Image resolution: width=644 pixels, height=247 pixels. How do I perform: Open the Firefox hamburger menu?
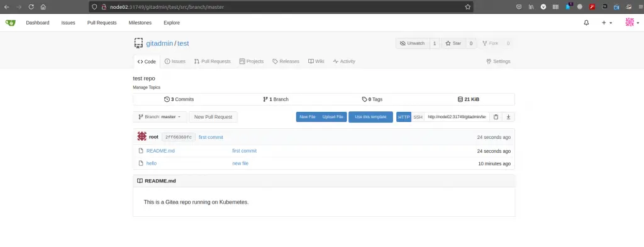point(640,7)
